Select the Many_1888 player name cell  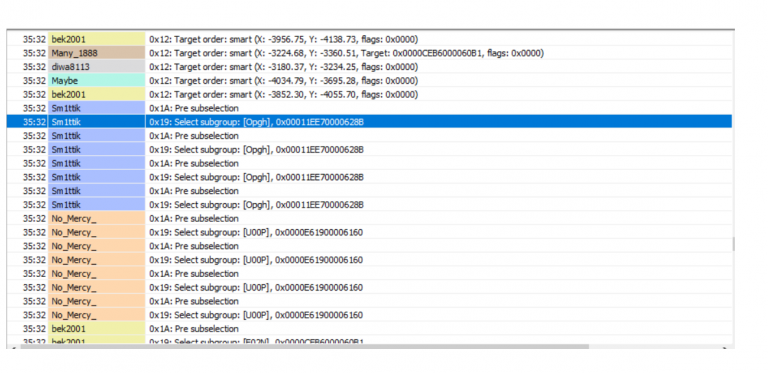click(96, 53)
